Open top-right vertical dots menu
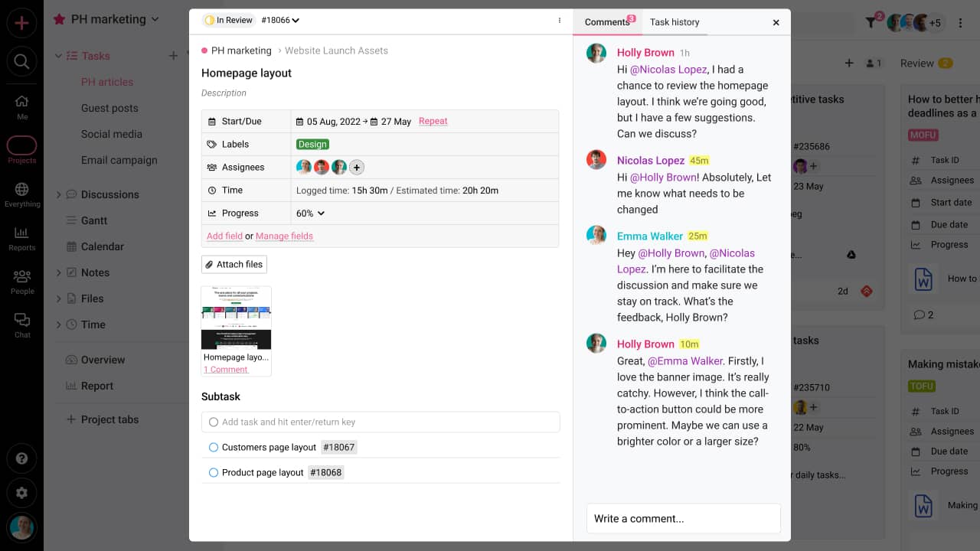 coord(961,23)
